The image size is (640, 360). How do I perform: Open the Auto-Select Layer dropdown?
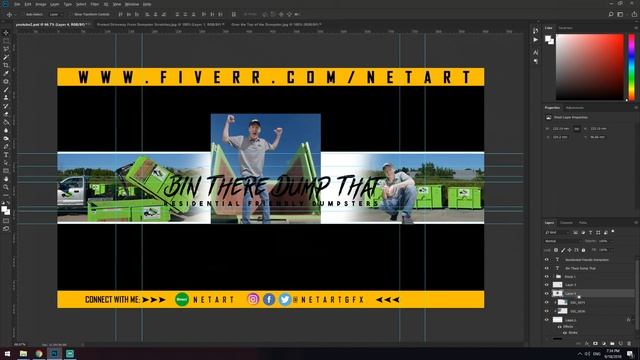[55, 14]
